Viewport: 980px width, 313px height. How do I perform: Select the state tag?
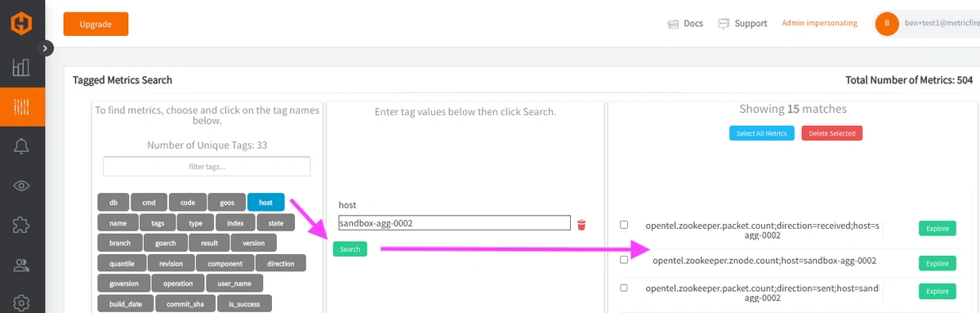pos(275,222)
